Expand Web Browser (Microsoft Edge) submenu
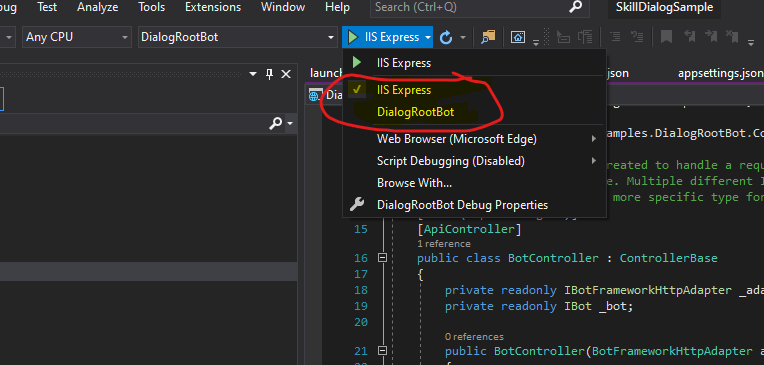Image resolution: width=764 pixels, height=365 pixels. [x=475, y=139]
